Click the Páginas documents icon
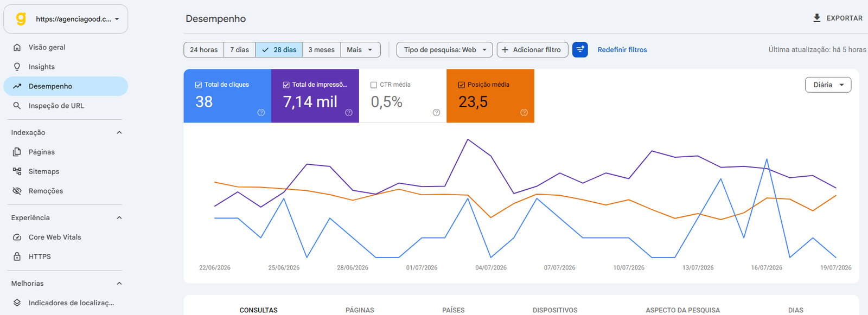Screen dimensions: 868x315 [x=17, y=152]
